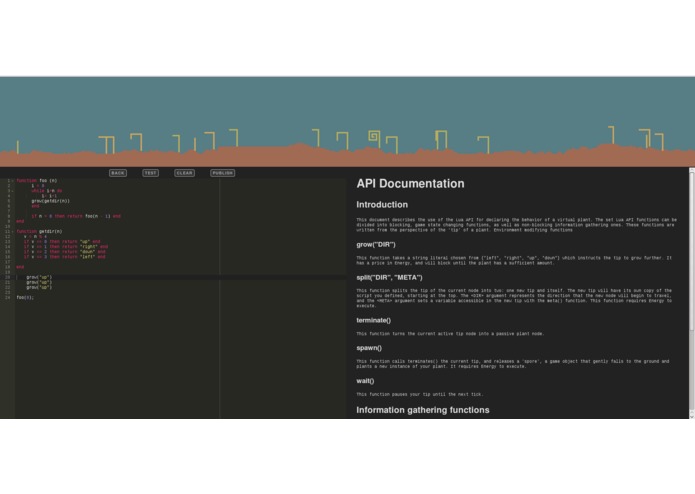The height and width of the screenshot is (494, 695).
Task: Click the grow("DIR") heading
Action: click(376, 245)
